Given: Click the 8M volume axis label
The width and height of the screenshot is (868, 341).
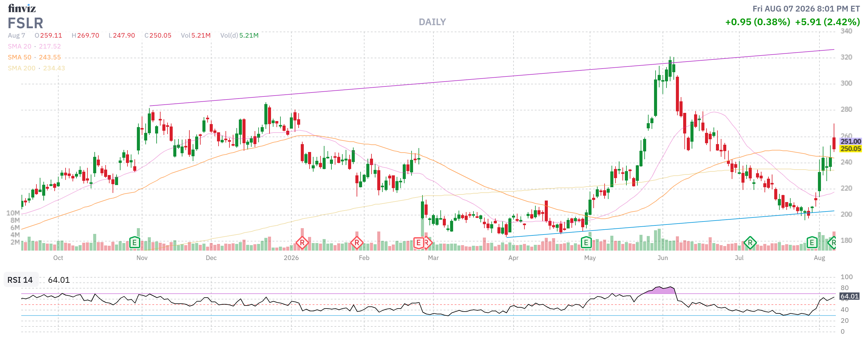Looking at the screenshot, I should pos(15,220).
